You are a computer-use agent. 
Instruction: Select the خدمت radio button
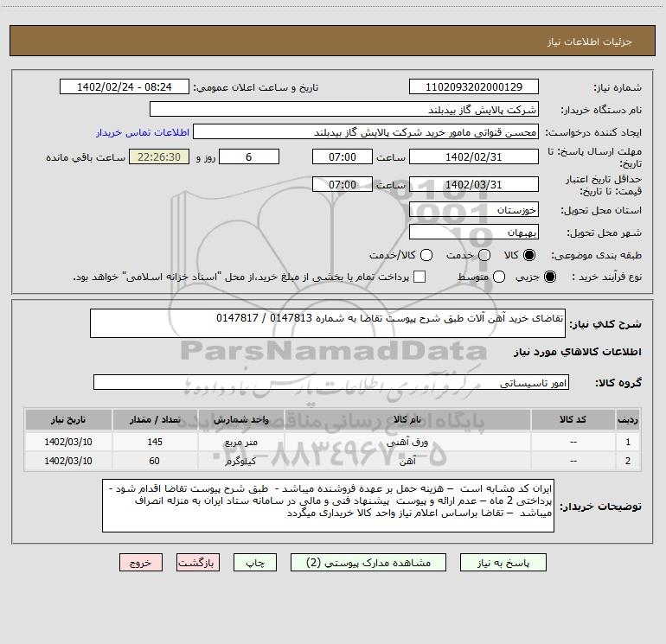[484, 255]
